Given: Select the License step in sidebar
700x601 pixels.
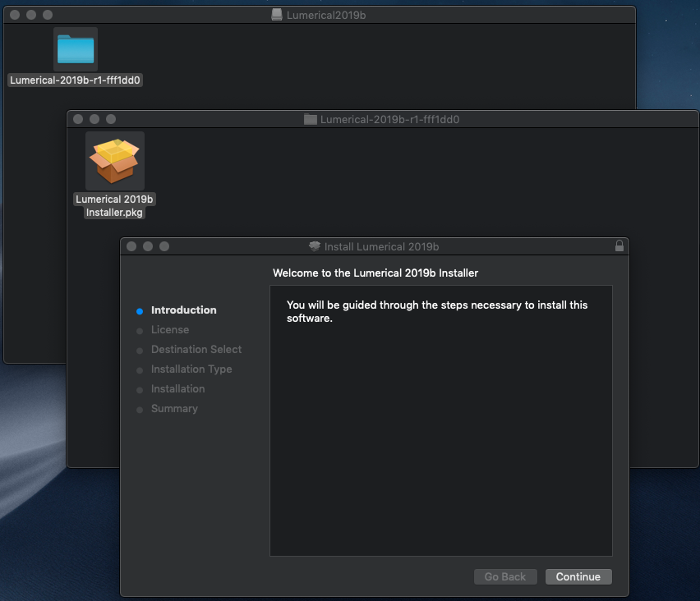Looking at the screenshot, I should coord(169,330).
